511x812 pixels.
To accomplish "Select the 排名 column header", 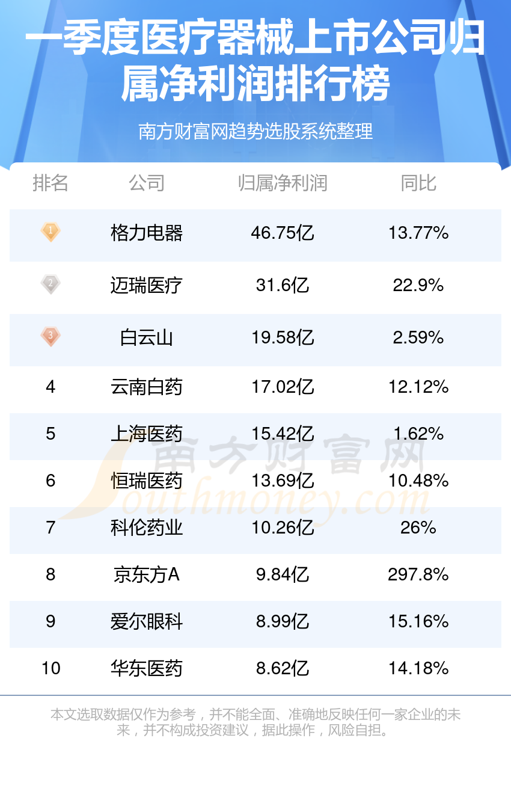I will 50,183.
